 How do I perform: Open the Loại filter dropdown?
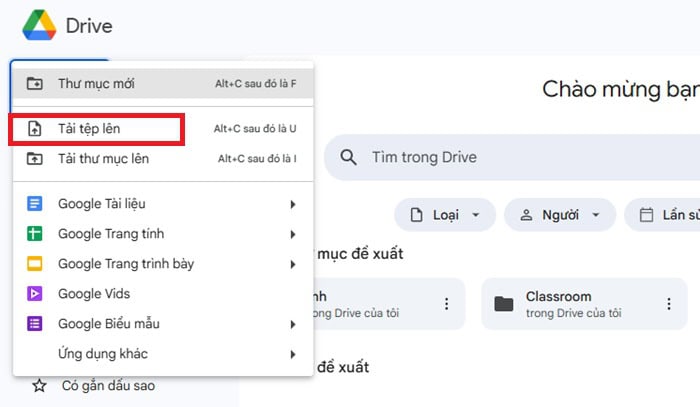pyautogui.click(x=445, y=215)
